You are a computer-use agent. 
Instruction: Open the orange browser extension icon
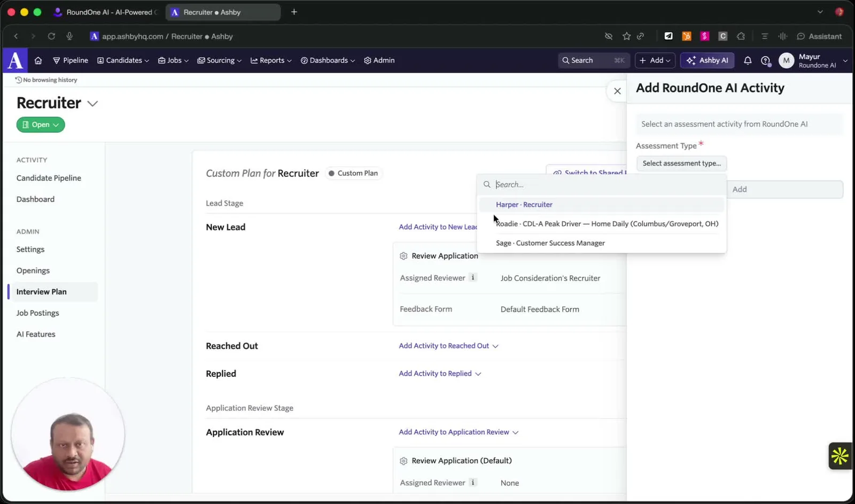(x=687, y=36)
